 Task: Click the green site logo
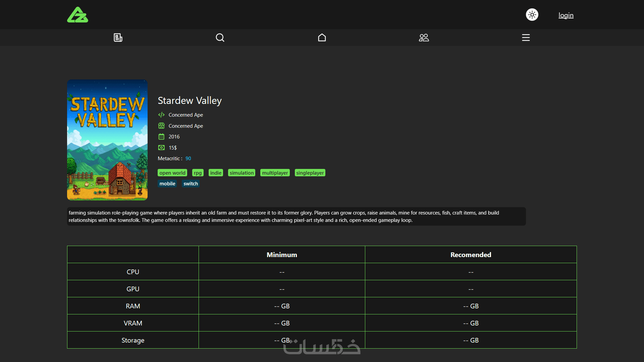77,15
